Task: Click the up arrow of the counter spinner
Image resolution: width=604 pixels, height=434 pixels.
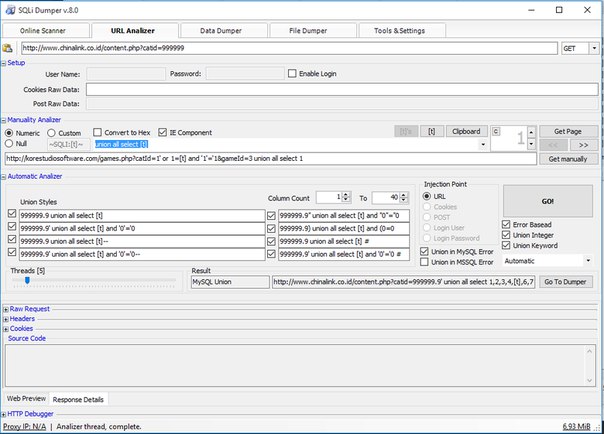Action: (x=532, y=132)
